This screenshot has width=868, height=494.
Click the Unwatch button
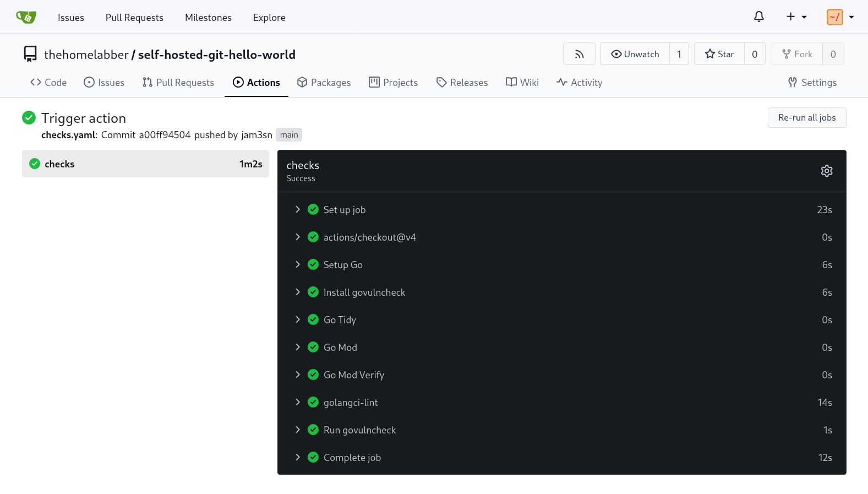click(x=635, y=54)
